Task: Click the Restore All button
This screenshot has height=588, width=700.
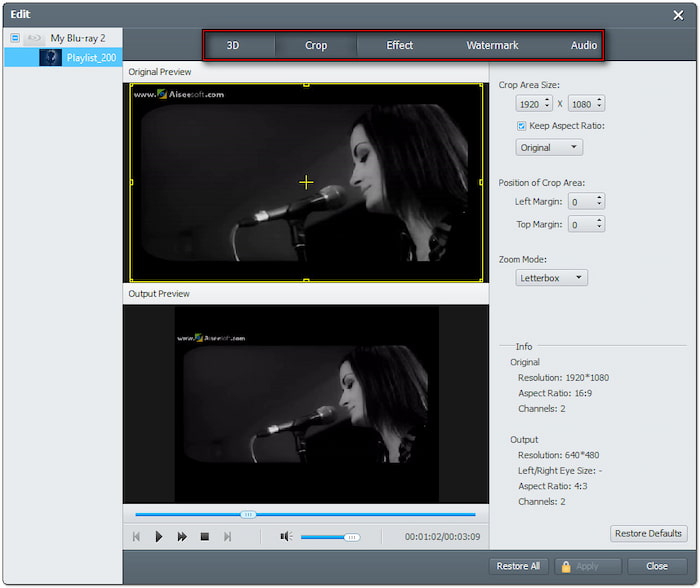Action: point(518,566)
